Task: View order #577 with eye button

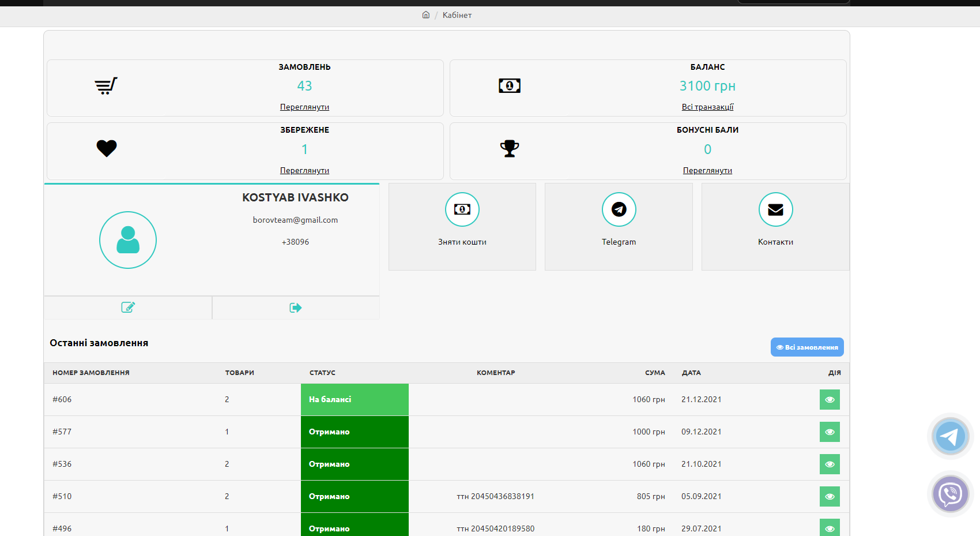Action: point(830,432)
